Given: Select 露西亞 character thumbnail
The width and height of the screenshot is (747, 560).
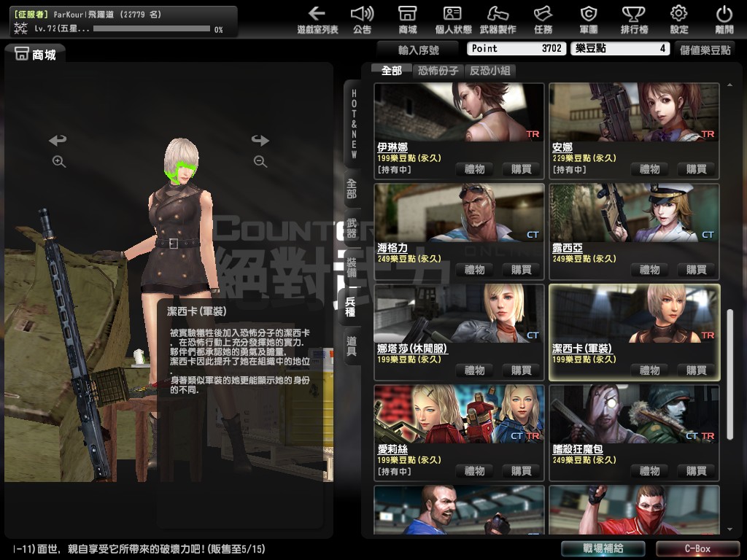Looking at the screenshot, I should click(x=634, y=213).
